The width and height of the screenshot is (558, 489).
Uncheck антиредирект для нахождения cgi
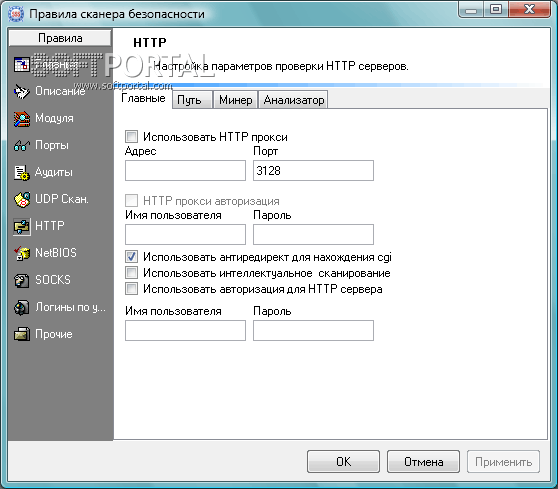point(131,257)
